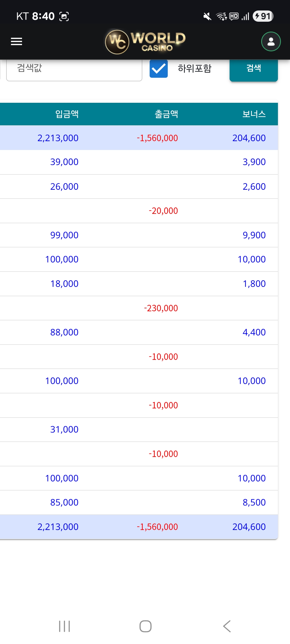Open the hamburger navigation menu
This screenshot has height=644, width=290.
(16, 42)
